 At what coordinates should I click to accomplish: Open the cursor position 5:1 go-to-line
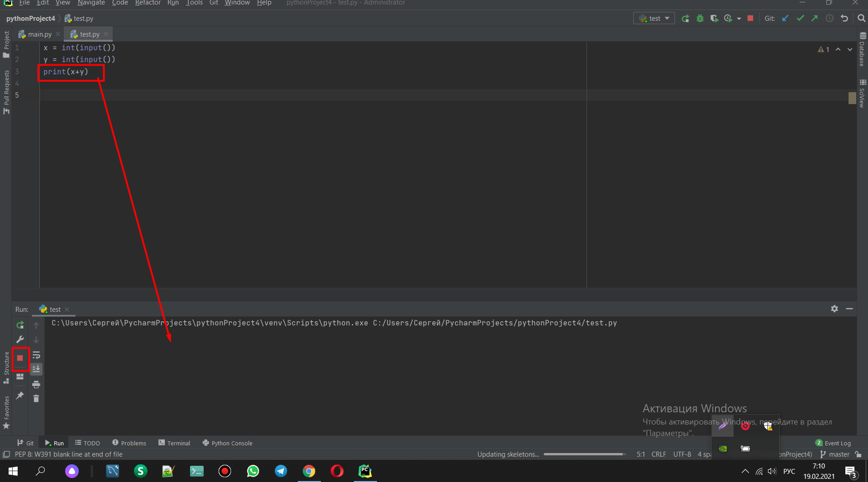coord(641,454)
